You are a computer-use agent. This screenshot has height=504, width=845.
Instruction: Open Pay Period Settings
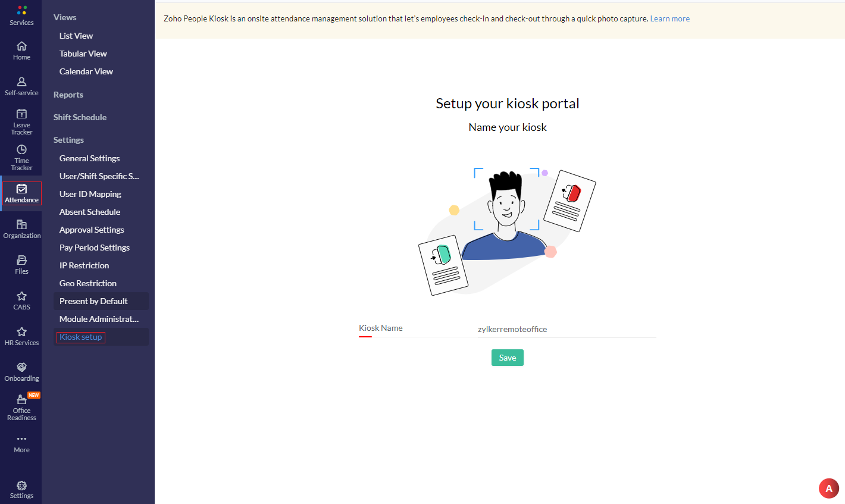pos(95,248)
